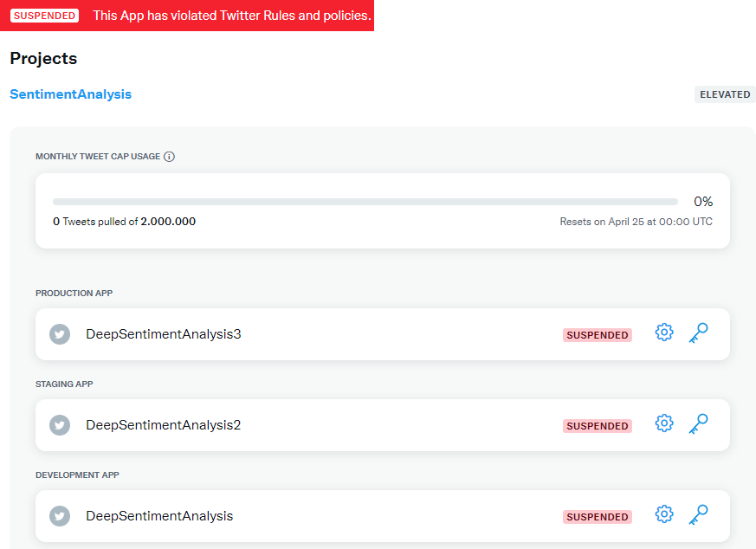Click the monthly tweet cap progress bar

tap(365, 202)
